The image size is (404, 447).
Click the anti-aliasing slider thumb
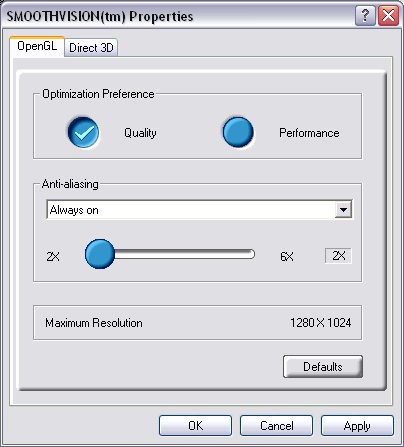[x=100, y=254]
